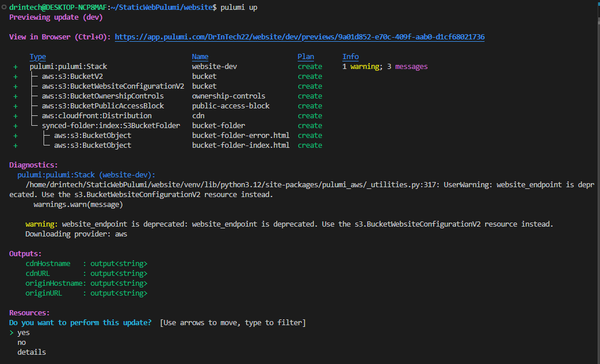
Task: Select the 'no' option to cancel update
Action: 21,343
